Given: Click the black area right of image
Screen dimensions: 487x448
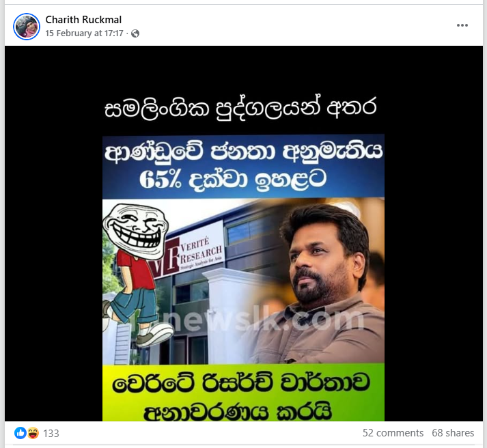Looking at the screenshot, I should point(434,234).
